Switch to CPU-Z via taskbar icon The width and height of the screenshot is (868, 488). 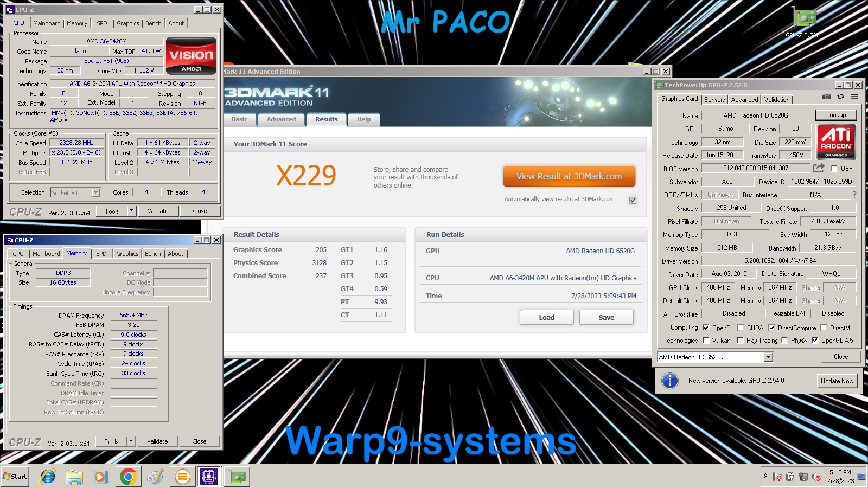(209, 477)
